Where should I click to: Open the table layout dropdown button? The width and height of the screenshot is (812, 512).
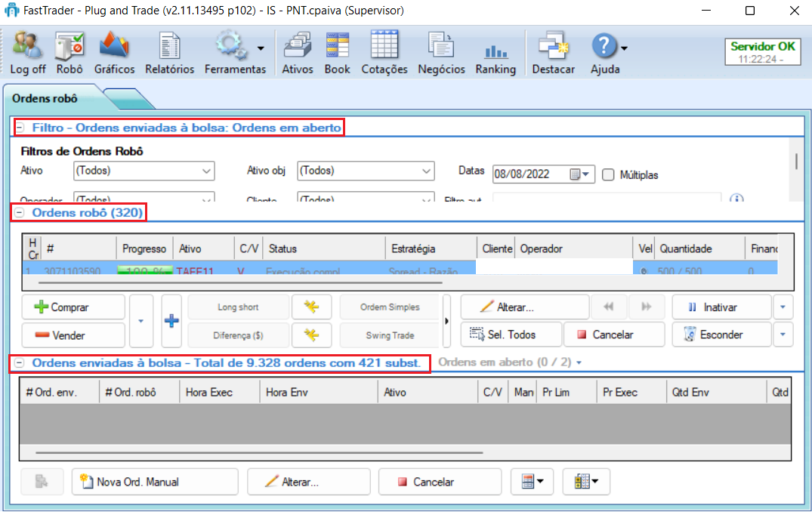coord(532,482)
